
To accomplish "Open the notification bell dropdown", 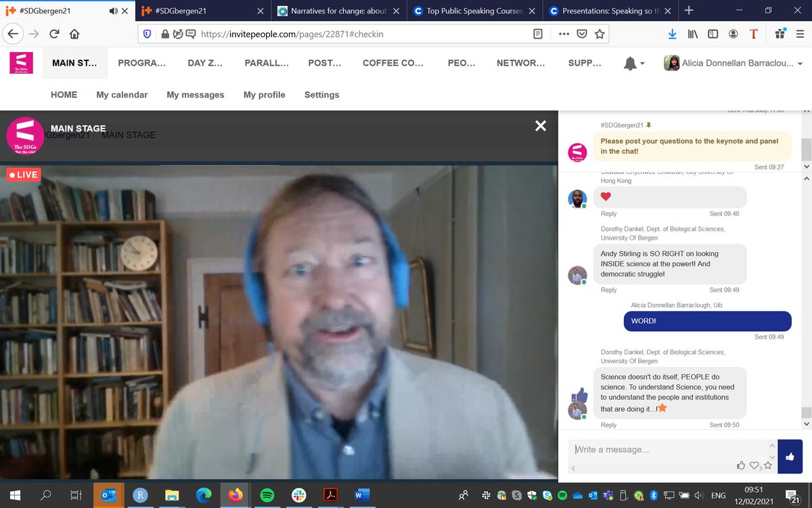I will tap(633, 63).
